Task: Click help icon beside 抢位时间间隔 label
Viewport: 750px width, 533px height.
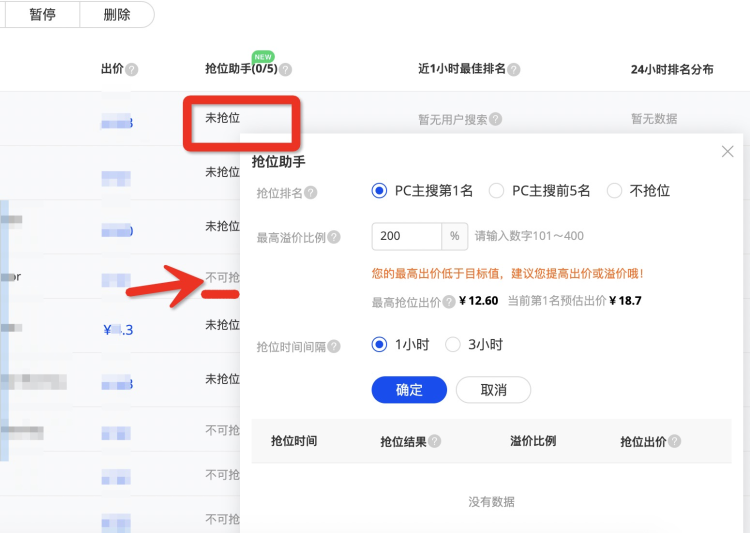Action: click(334, 346)
